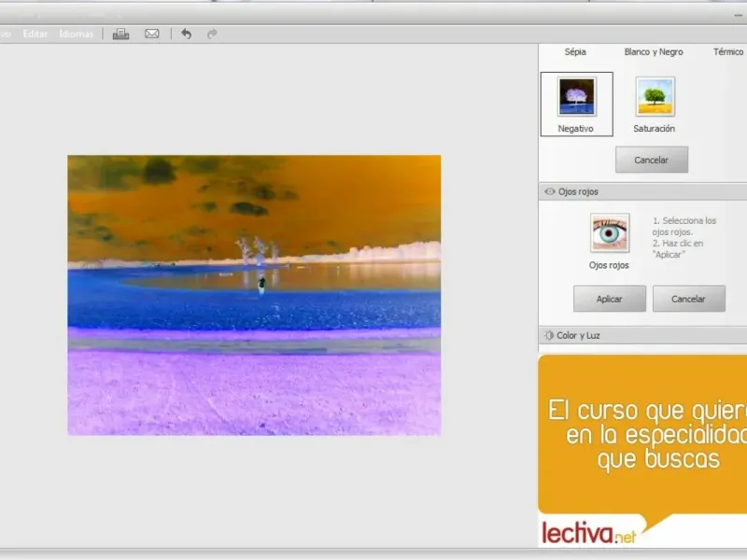747x560 pixels.
Task: Open the Editar menu
Action: pyautogui.click(x=35, y=34)
